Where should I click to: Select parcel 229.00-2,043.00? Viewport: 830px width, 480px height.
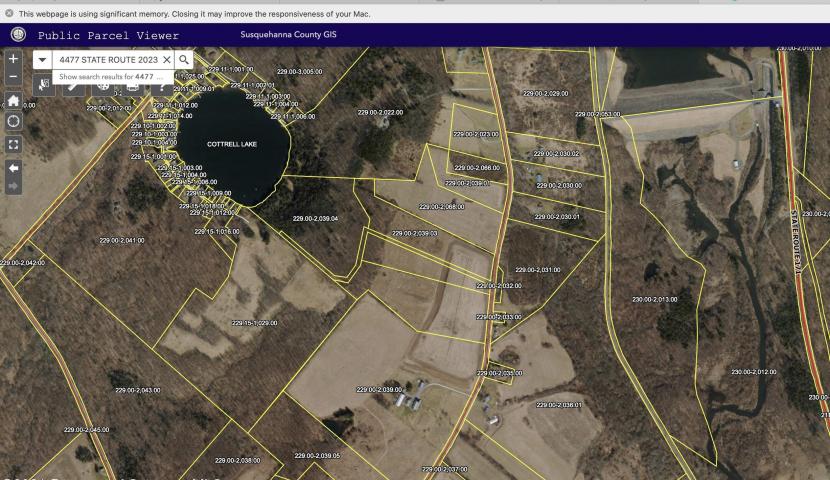pos(138,391)
